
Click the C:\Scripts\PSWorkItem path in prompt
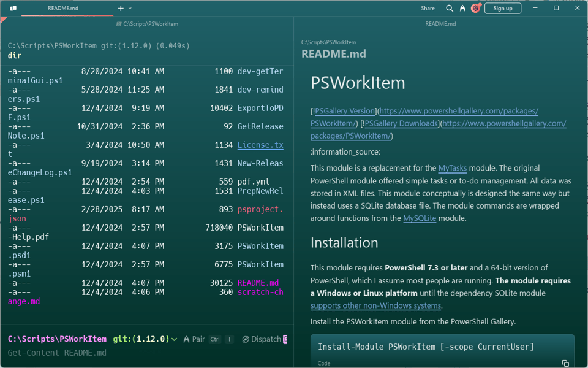point(57,339)
